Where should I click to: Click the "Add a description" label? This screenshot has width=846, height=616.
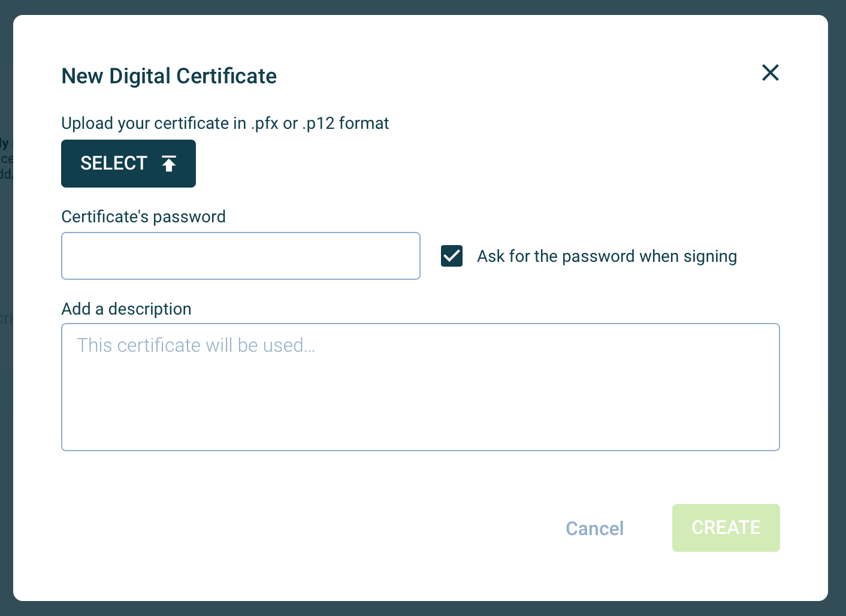126,309
